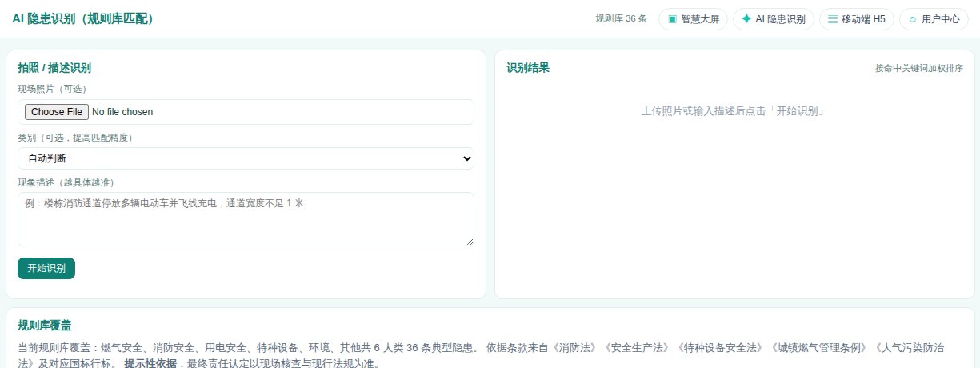Click the 上传照片或输入描述后点击 placeholder text
Image resolution: width=980 pixels, height=368 pixels.
click(x=734, y=110)
